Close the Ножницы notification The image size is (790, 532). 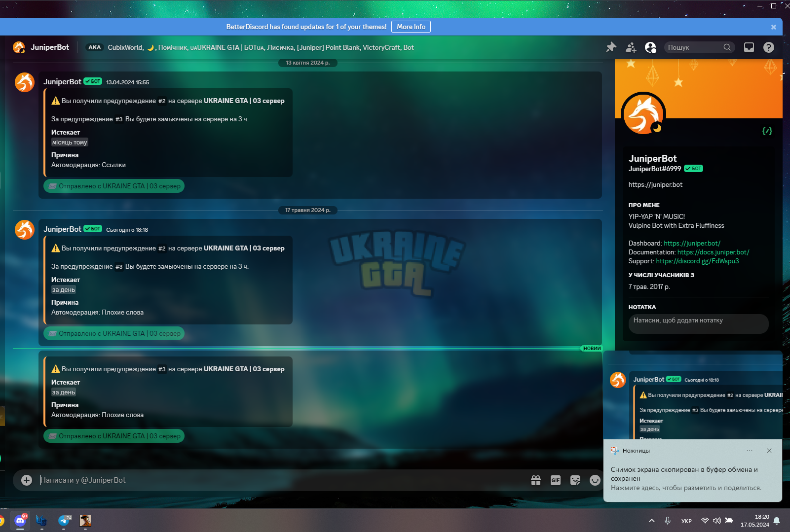tap(769, 451)
